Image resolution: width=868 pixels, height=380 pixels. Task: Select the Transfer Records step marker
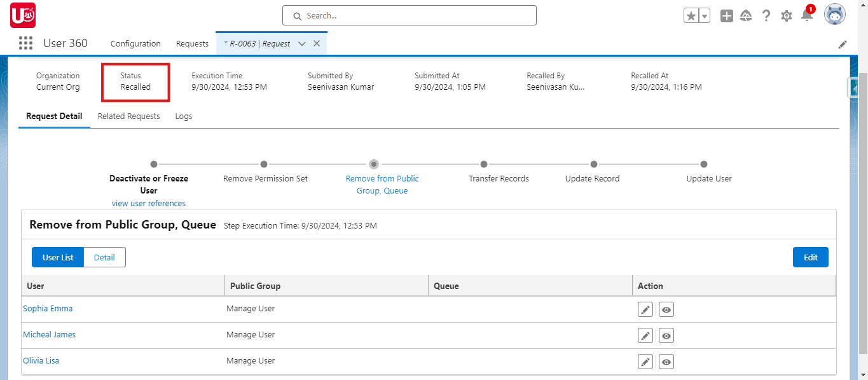point(484,164)
